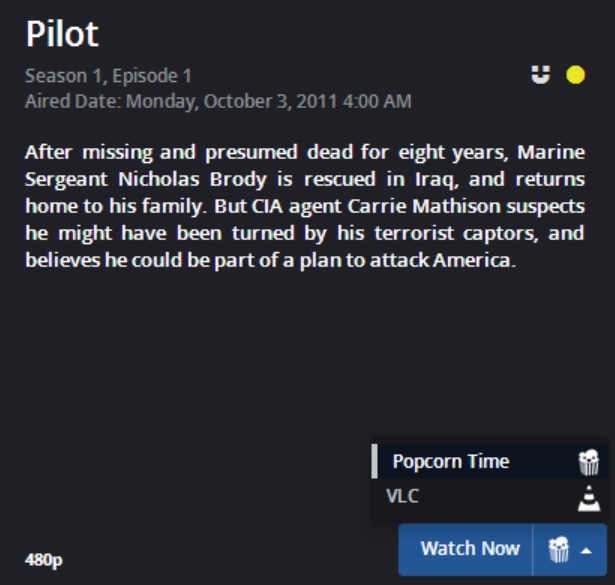Screen dimensions: 615x585
Task: Select Popcorn Time from the player menu
Action: [x=450, y=462]
